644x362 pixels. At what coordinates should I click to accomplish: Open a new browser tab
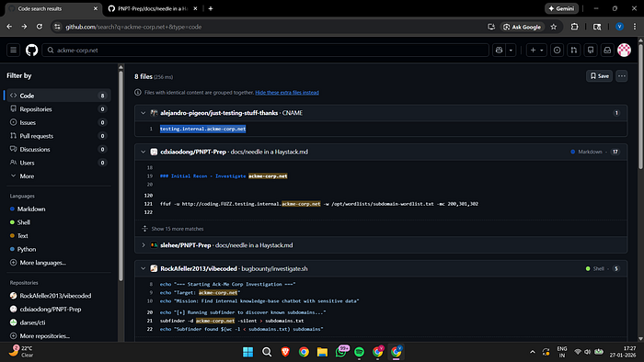coord(211,8)
